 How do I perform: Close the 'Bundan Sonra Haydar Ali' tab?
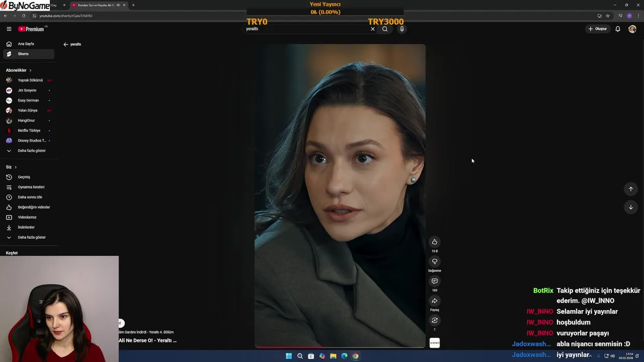click(124, 5)
